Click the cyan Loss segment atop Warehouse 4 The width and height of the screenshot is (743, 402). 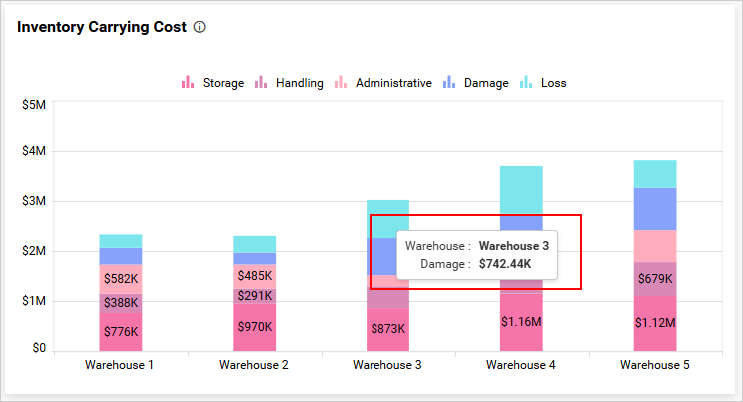(x=521, y=189)
